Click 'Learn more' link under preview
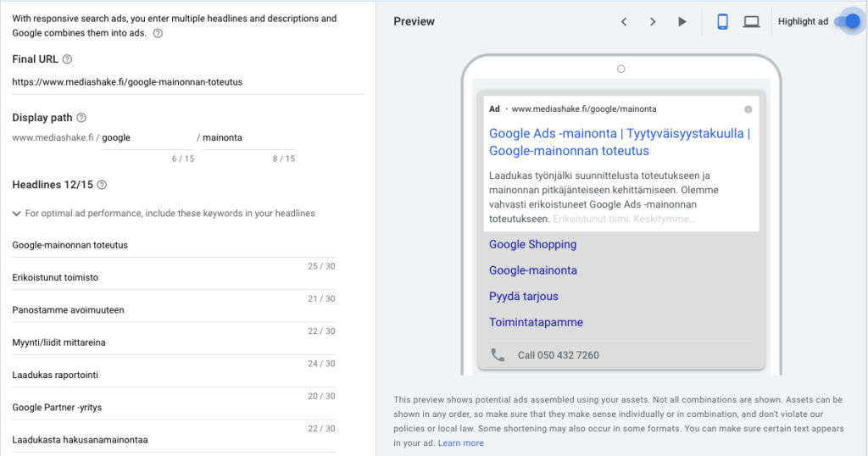This screenshot has width=868, height=456. pyautogui.click(x=460, y=442)
